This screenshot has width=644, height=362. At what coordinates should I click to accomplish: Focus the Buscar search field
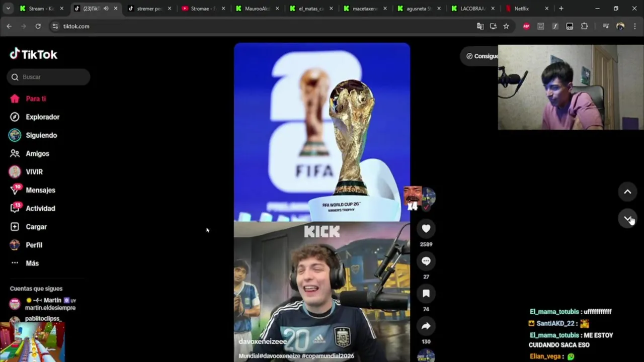point(49,77)
